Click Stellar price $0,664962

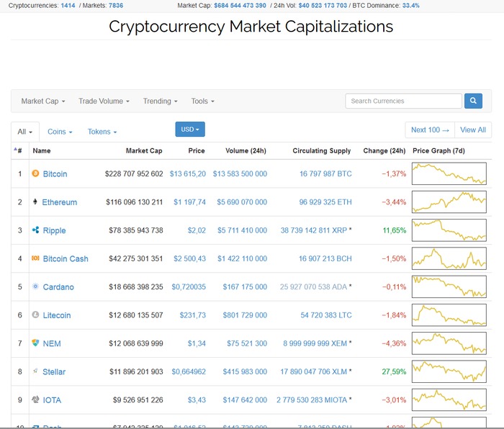189,372
